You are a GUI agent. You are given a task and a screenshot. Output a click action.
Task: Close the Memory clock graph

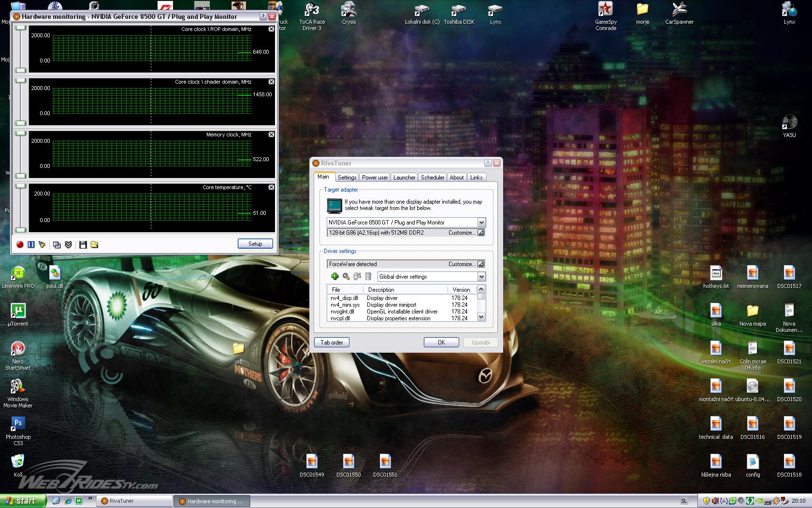(x=271, y=134)
